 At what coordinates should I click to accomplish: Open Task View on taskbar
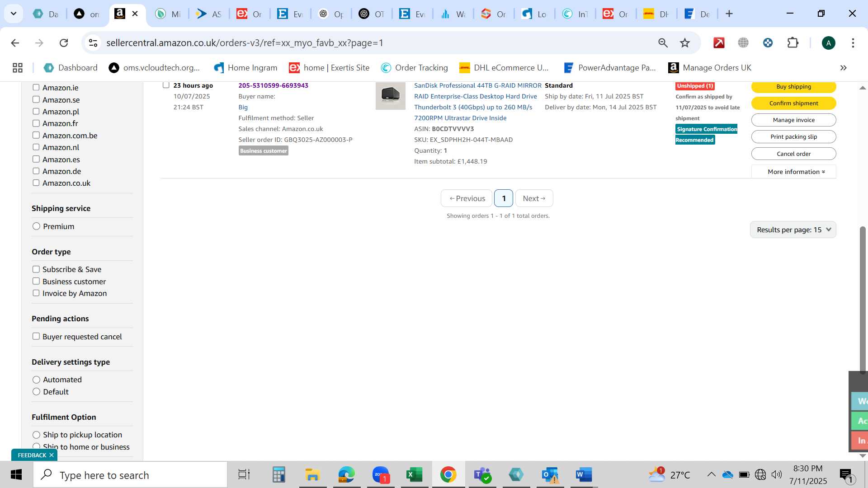click(x=244, y=475)
